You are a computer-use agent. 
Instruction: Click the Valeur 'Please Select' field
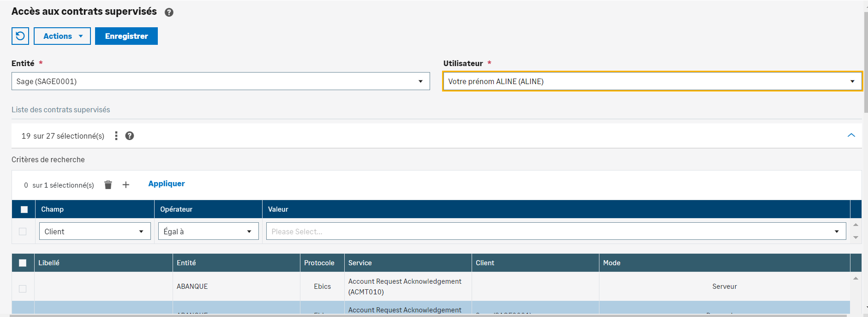[556, 232]
